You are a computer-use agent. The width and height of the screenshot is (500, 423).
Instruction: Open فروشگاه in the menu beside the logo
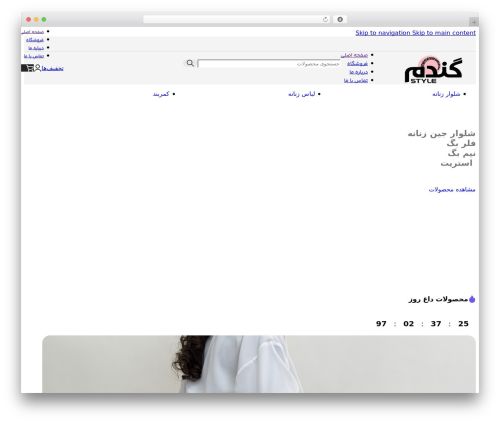pyautogui.click(x=357, y=63)
